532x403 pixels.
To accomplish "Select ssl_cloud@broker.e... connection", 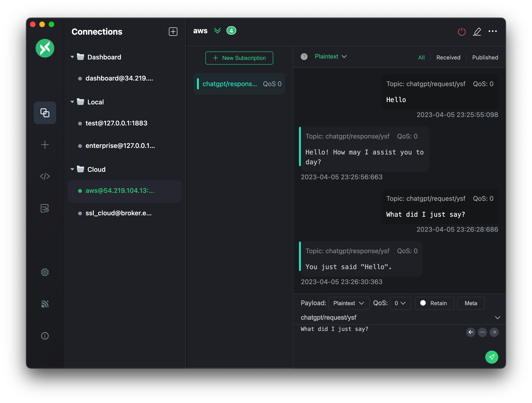I will pos(125,213).
